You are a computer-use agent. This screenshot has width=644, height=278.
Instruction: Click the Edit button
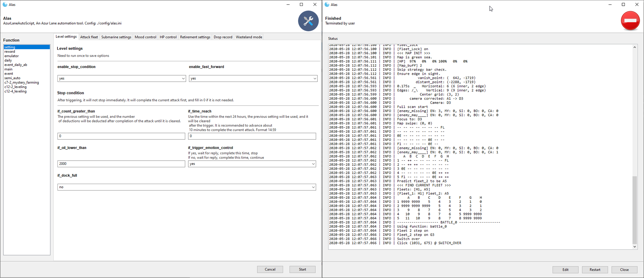pyautogui.click(x=565, y=270)
